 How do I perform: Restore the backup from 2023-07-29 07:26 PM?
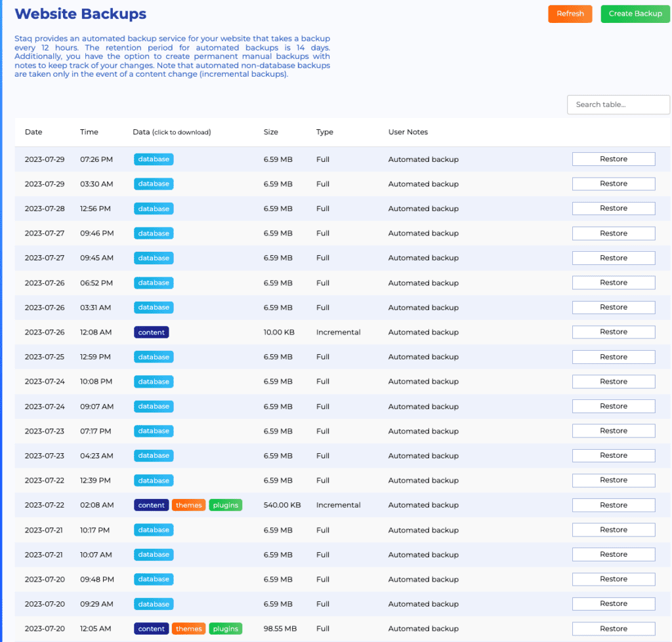click(x=613, y=159)
